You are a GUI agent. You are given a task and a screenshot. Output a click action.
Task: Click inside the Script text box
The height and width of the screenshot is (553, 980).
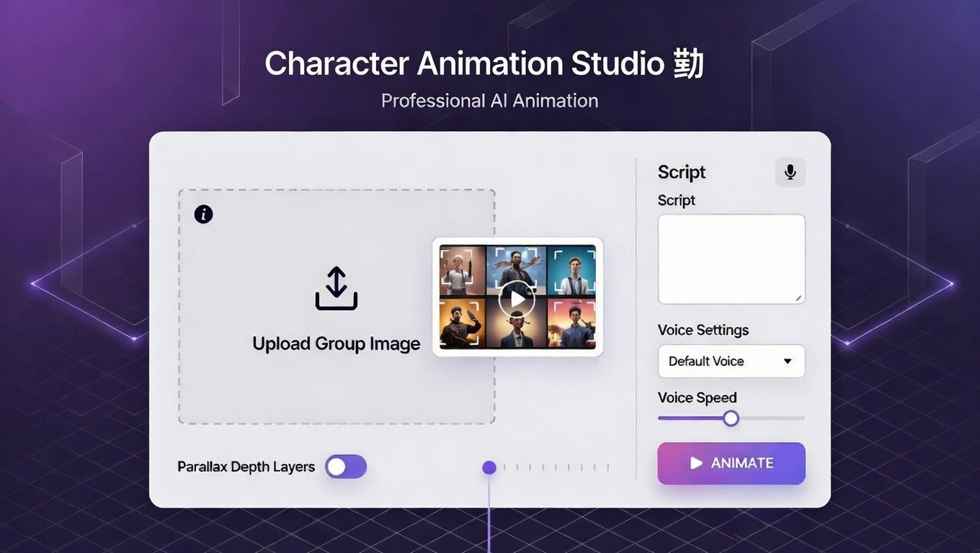pyautogui.click(x=731, y=259)
